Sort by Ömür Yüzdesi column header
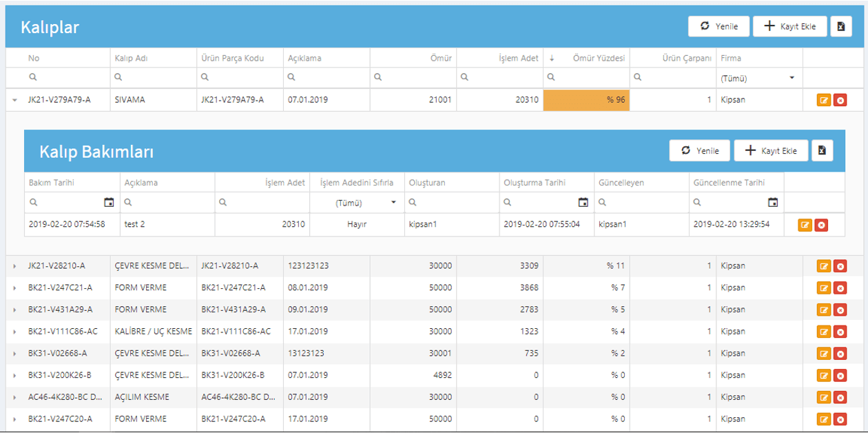The image size is (868, 433). [x=599, y=59]
